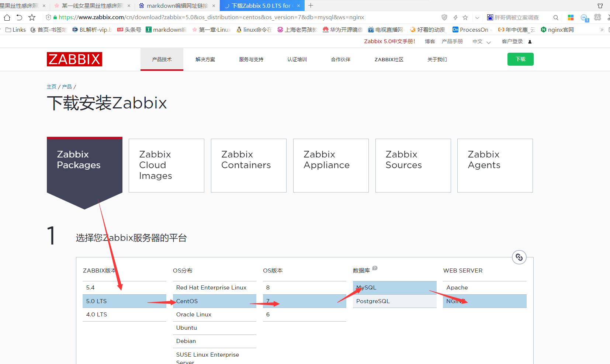610x364 pixels.
Task: Open the nginx官网 bookmark
Action: (x=557, y=30)
